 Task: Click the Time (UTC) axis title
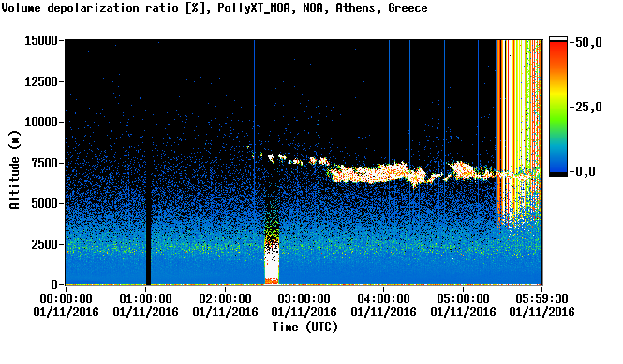pos(304,328)
